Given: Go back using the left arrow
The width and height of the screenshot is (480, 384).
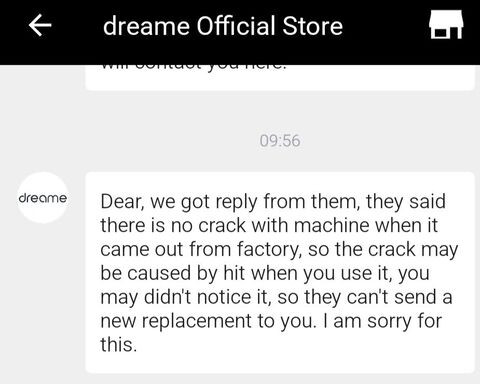Looking at the screenshot, I should click(x=40, y=25).
